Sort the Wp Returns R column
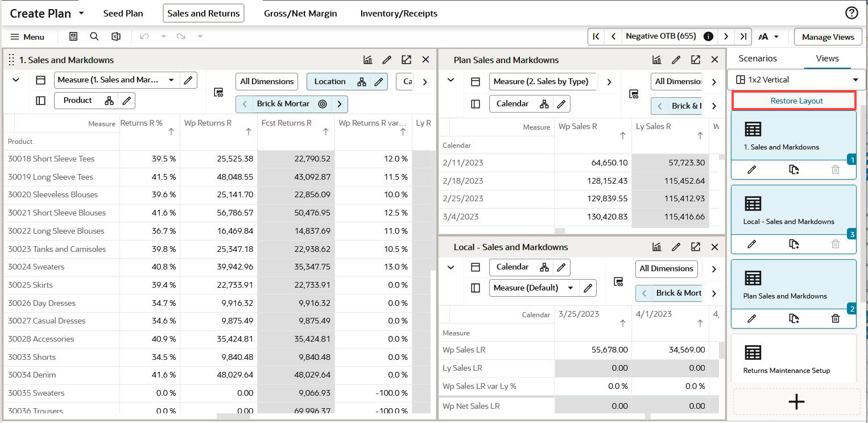 pos(248,132)
